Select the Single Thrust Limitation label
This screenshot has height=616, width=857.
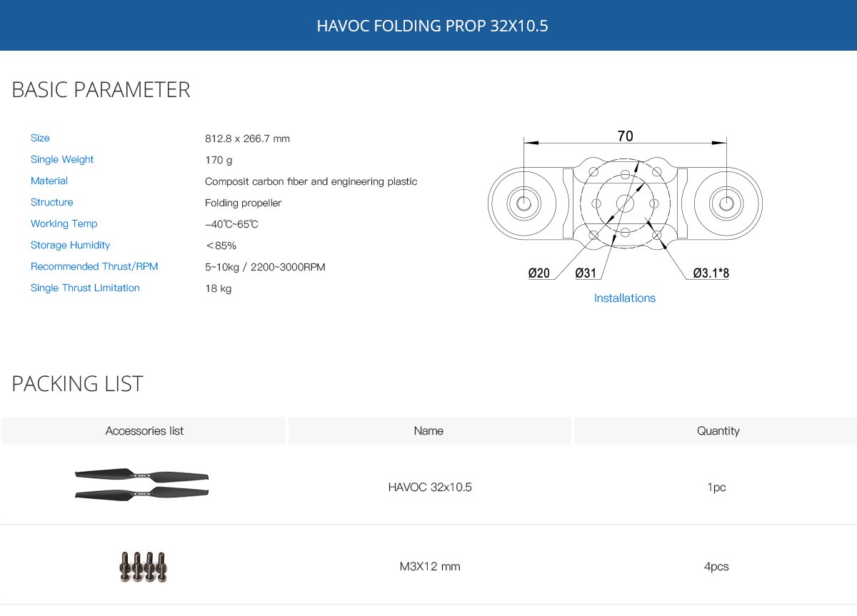(x=85, y=288)
